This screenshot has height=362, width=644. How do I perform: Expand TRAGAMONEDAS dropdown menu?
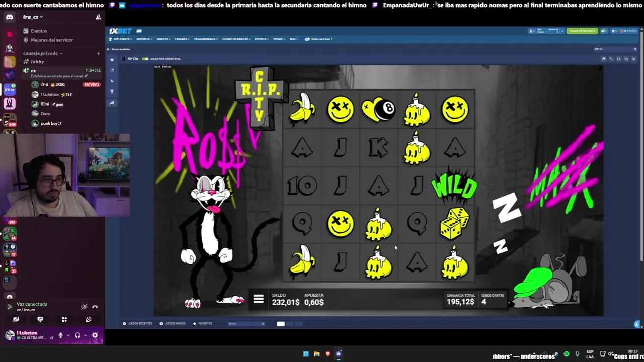pyautogui.click(x=206, y=39)
